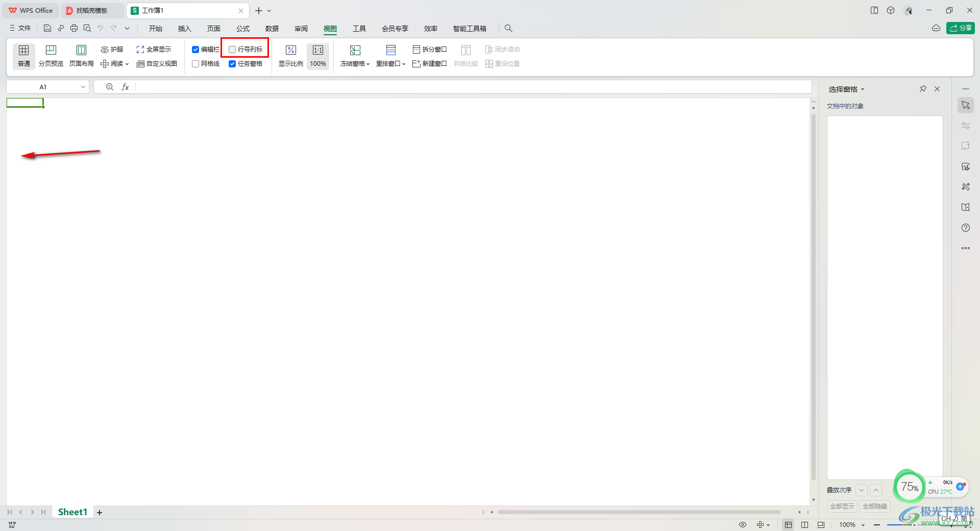The height and width of the screenshot is (531, 980).
Task: Click the formula bar input field
Action: (473, 87)
